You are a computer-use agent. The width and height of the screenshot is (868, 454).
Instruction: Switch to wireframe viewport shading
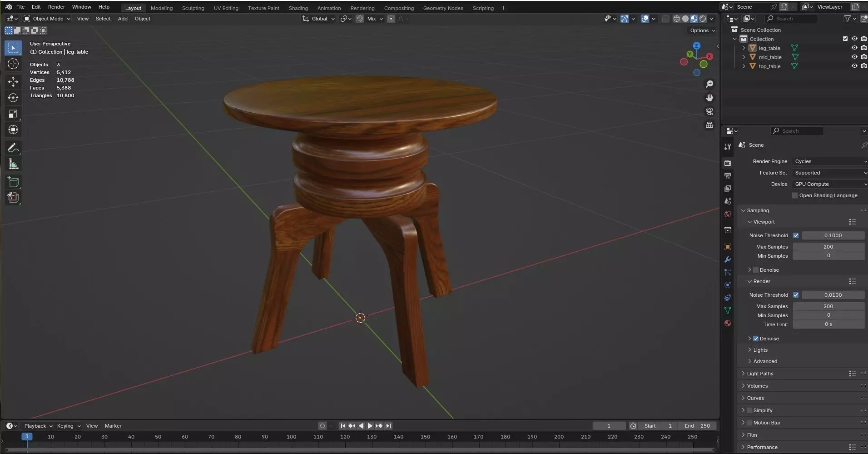pyautogui.click(x=677, y=19)
